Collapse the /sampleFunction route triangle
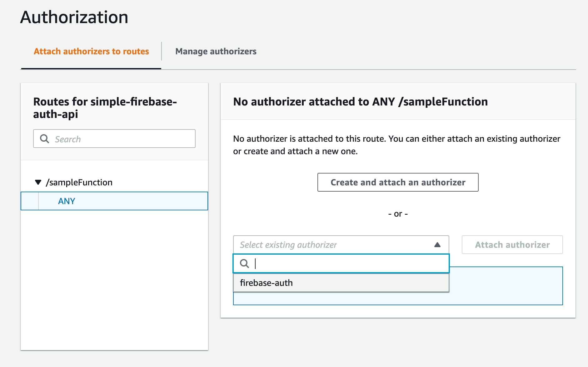 coord(38,182)
